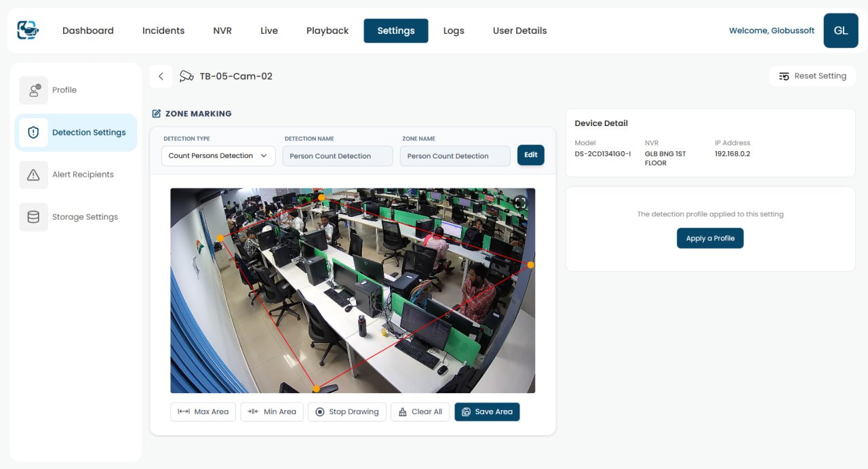
Task: Save the marked area
Action: 487,411
